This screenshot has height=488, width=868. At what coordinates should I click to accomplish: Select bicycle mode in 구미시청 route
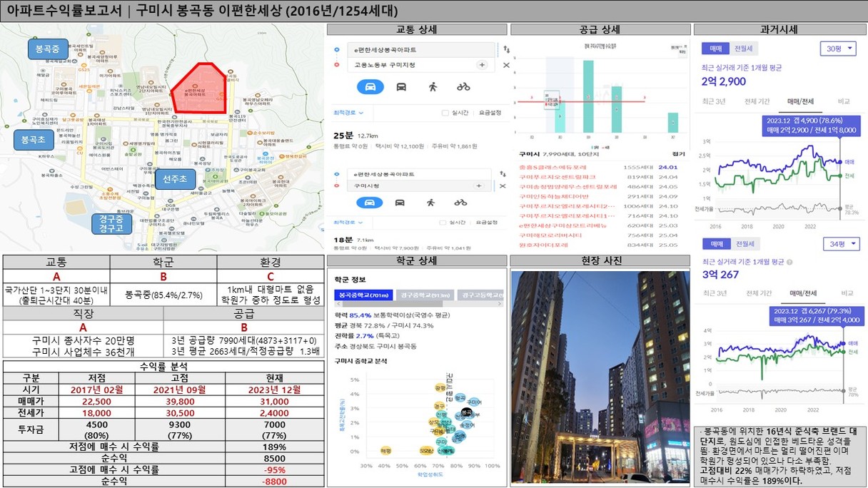tap(460, 203)
